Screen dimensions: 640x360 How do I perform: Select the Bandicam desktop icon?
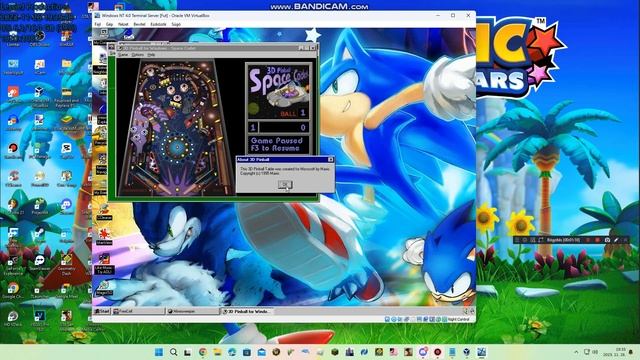[x=13, y=151]
